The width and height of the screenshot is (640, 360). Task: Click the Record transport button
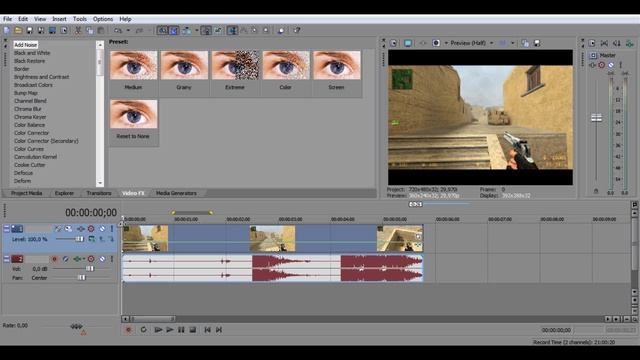pyautogui.click(x=129, y=330)
